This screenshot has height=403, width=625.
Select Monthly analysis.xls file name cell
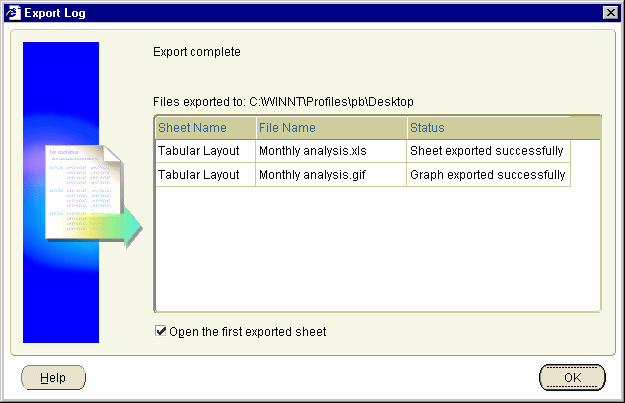(331, 151)
